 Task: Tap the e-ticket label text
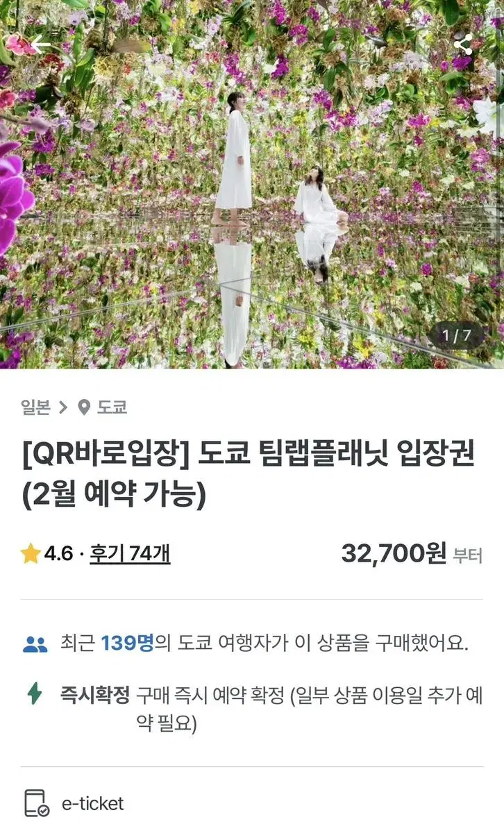[x=92, y=804]
